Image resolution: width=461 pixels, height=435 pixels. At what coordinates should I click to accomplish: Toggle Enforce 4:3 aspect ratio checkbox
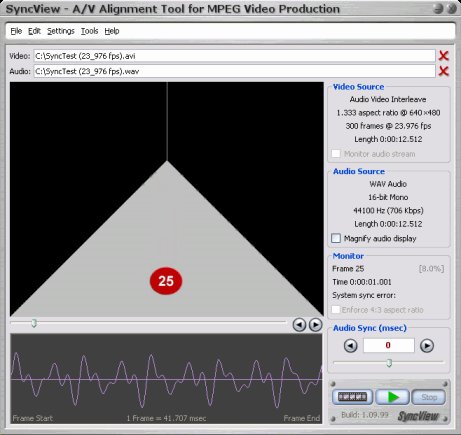336,310
